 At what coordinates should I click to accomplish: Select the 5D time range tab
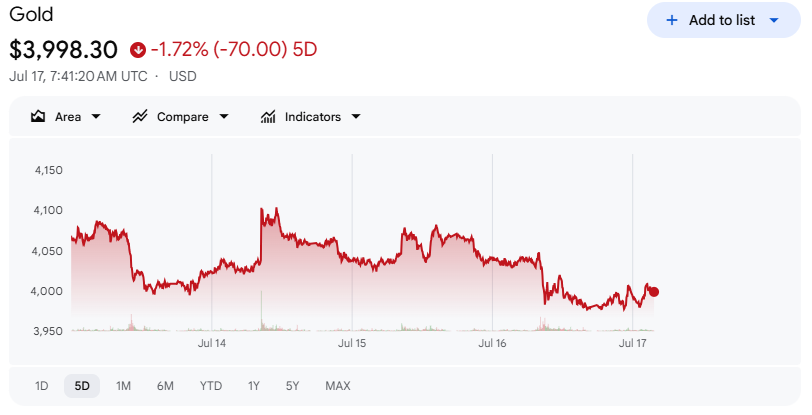82,386
